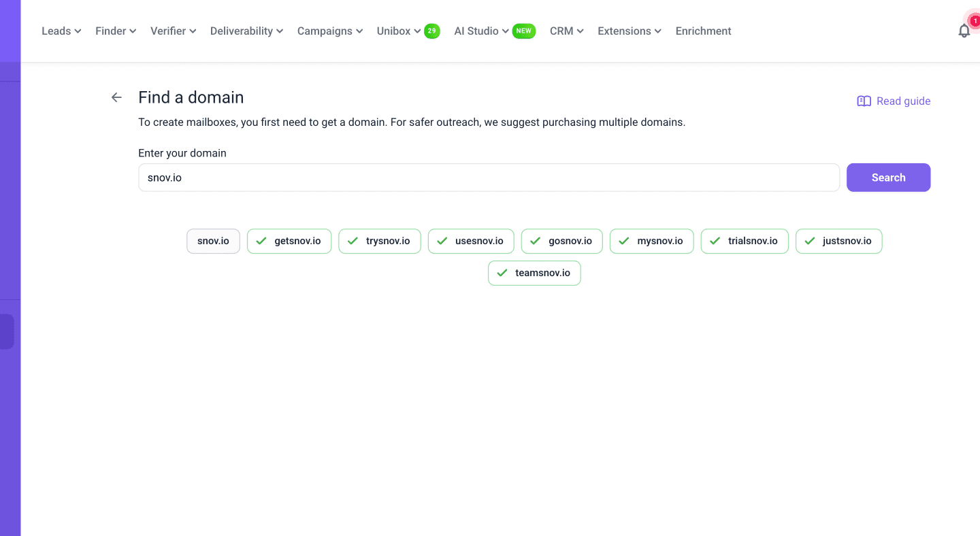
Task: Go to the Enrichment page
Action: [x=703, y=31]
